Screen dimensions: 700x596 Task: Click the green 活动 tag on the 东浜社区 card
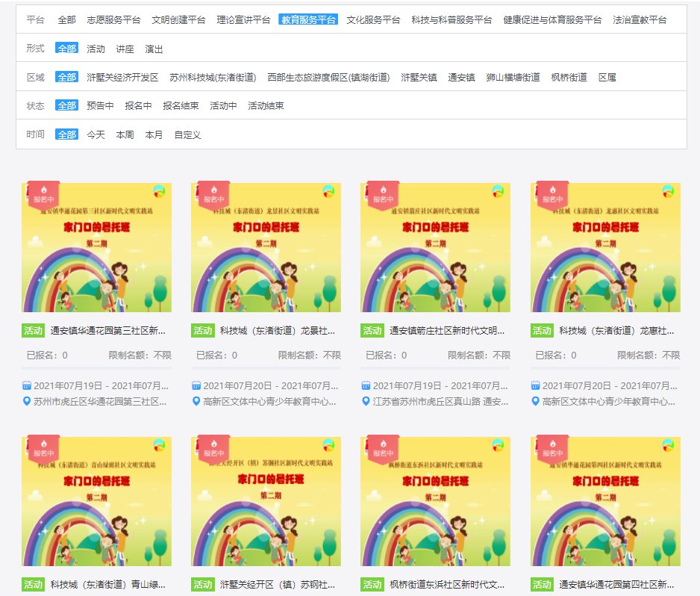pyautogui.click(x=372, y=584)
